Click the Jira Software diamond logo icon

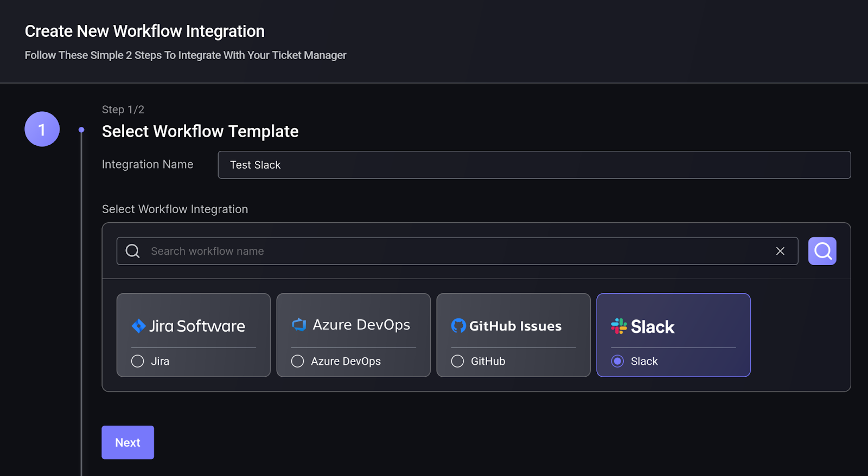pos(139,326)
